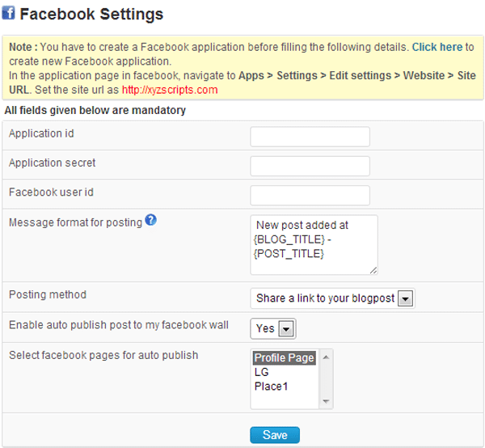This screenshot has width=485, height=448.
Task: Click the Facebook Settings heading text
Action: 91,15
